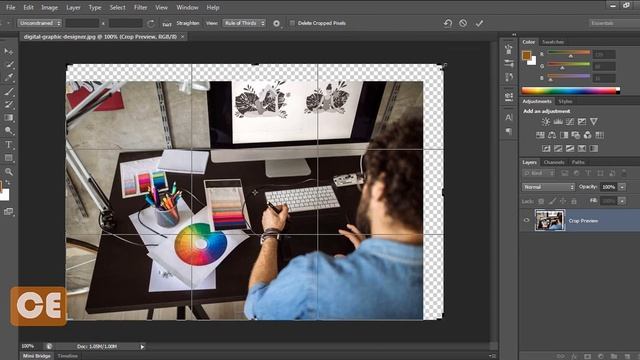
Task: Click the Straighten button
Action: pos(188,23)
